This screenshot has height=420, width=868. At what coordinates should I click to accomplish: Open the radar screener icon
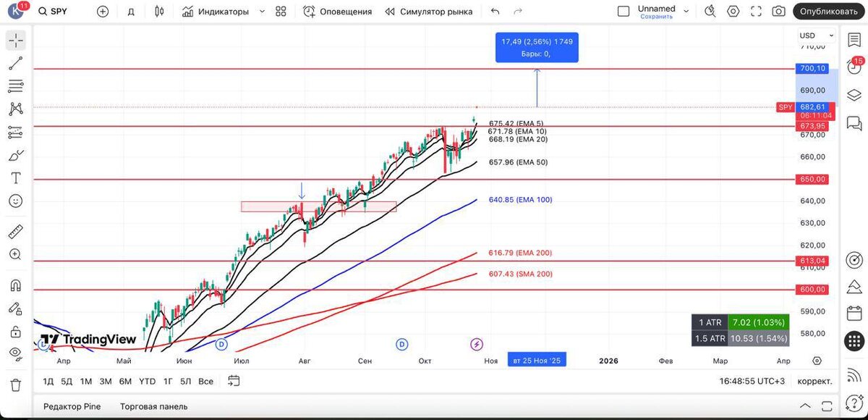tap(854, 259)
